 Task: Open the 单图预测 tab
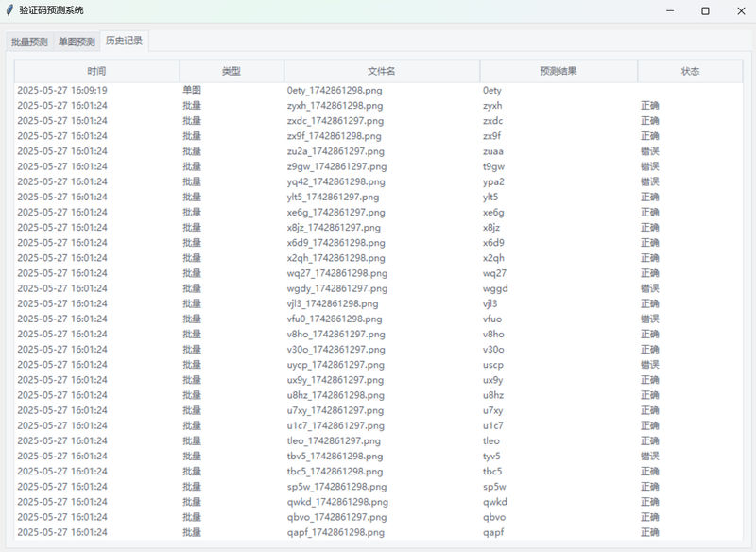point(77,42)
